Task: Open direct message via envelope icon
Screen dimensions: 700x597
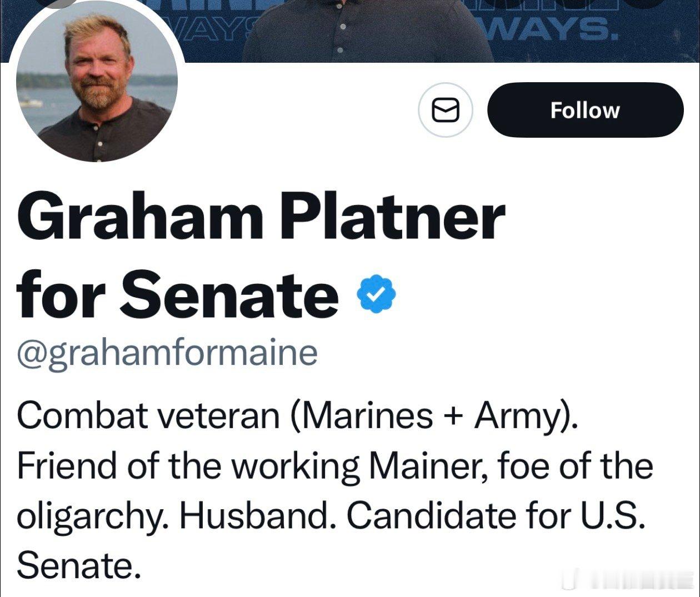Action: (445, 110)
